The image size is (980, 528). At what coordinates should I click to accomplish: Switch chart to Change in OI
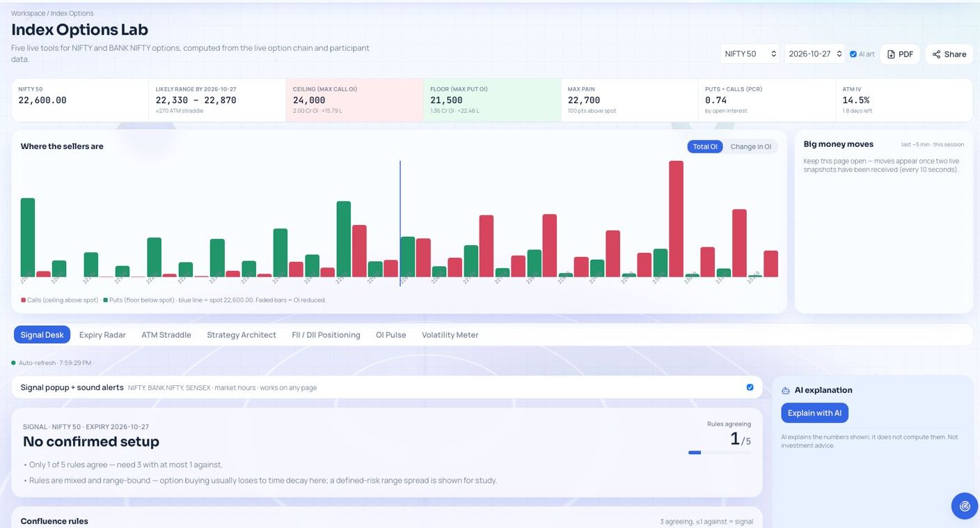tap(750, 146)
